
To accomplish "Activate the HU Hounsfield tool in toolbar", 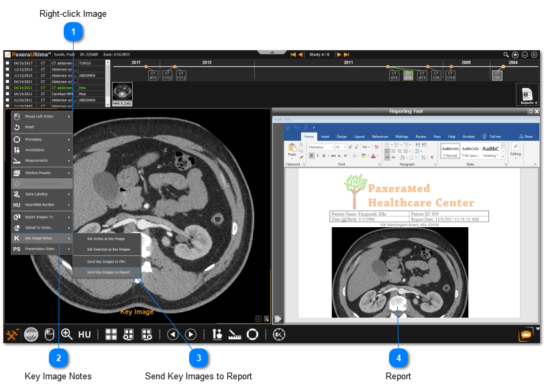I will (85, 334).
